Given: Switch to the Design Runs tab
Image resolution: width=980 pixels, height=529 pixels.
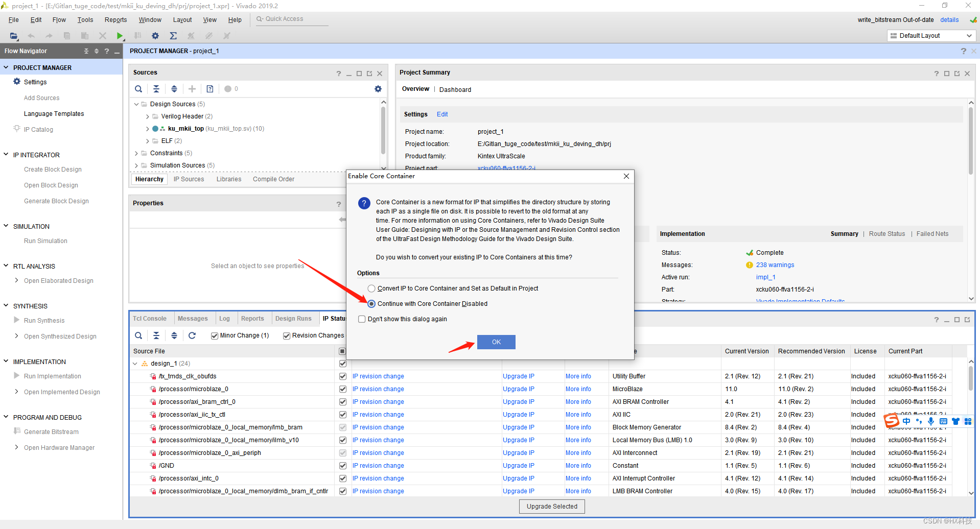Looking at the screenshot, I should click(293, 319).
